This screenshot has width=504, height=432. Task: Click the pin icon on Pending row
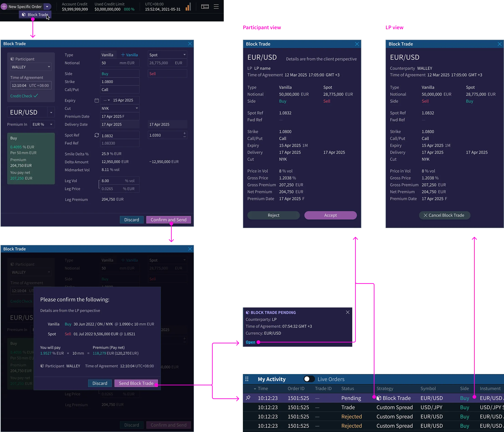click(248, 398)
